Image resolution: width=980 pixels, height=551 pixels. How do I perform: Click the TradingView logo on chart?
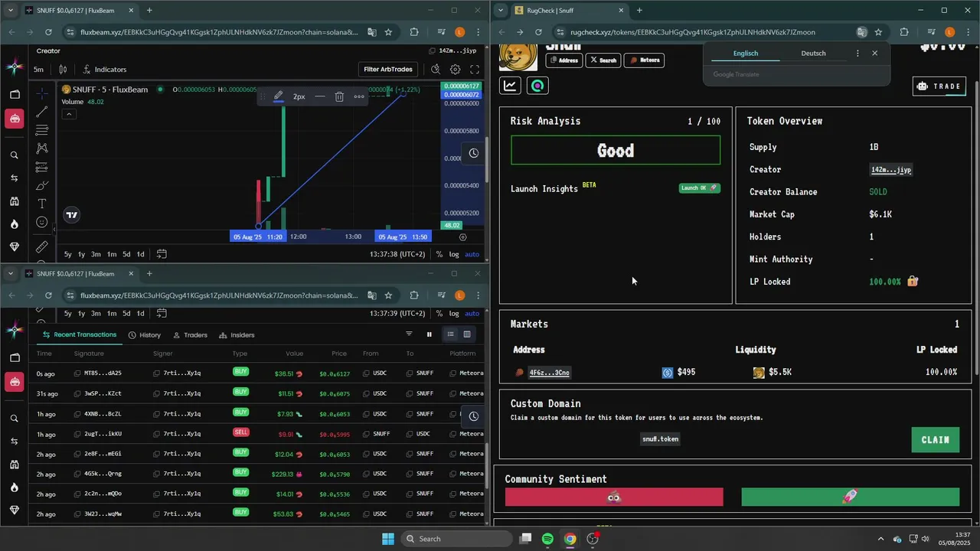[x=72, y=215]
